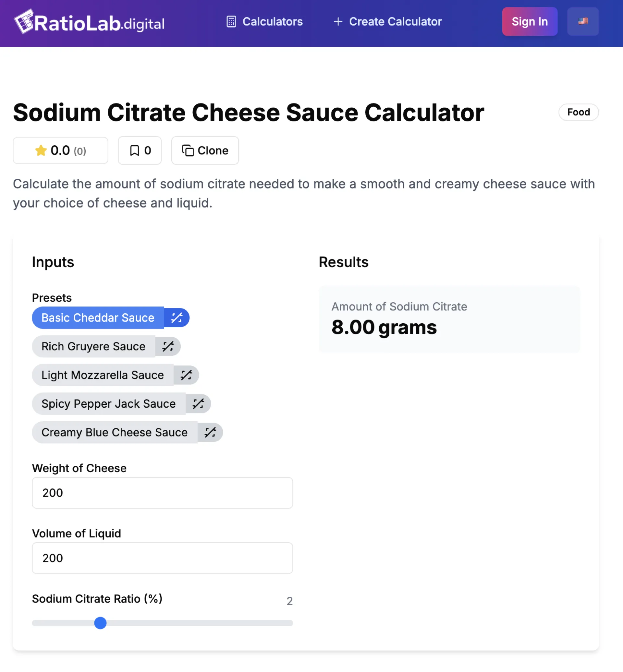Viewport: 623px width, 672px height.
Task: Go to Create Calculator
Action: pos(387,22)
